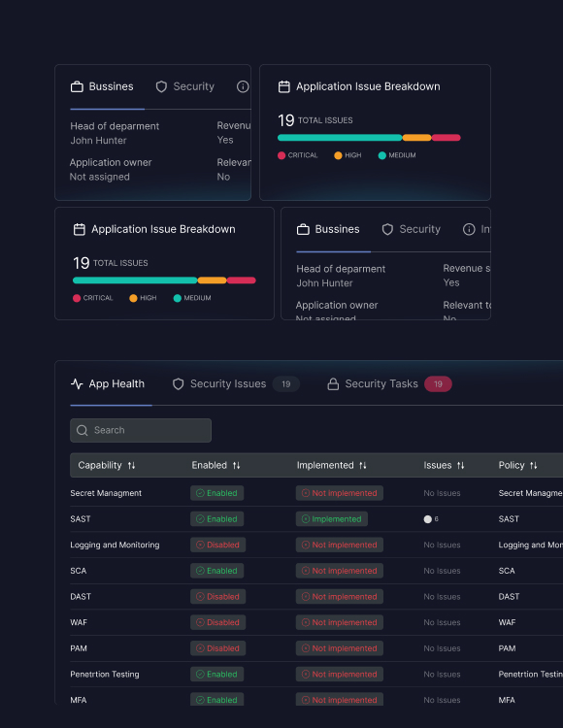Image resolution: width=563 pixels, height=728 pixels.
Task: Select the 'Penetrtion Testing' capability cell
Action: (105, 675)
